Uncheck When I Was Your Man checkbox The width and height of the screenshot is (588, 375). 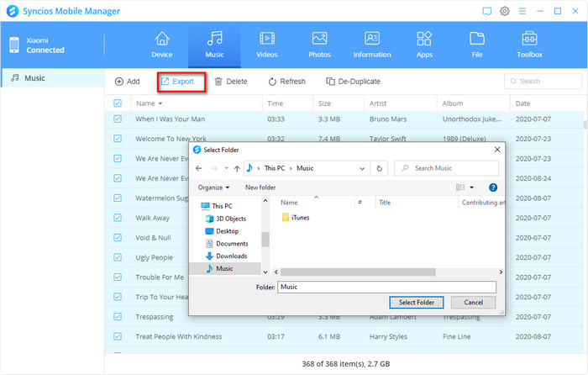click(x=118, y=119)
